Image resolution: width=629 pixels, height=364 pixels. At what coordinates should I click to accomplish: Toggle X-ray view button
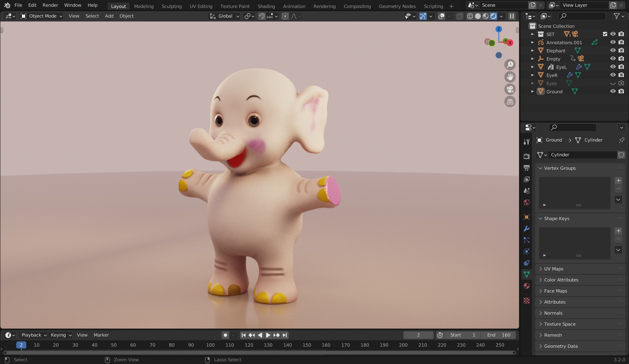459,16
